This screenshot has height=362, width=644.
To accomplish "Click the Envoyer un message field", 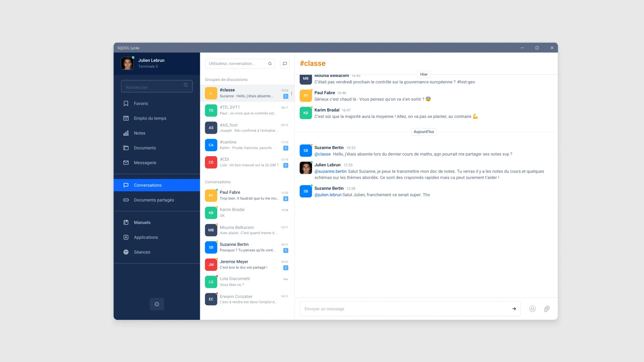I will 410,309.
